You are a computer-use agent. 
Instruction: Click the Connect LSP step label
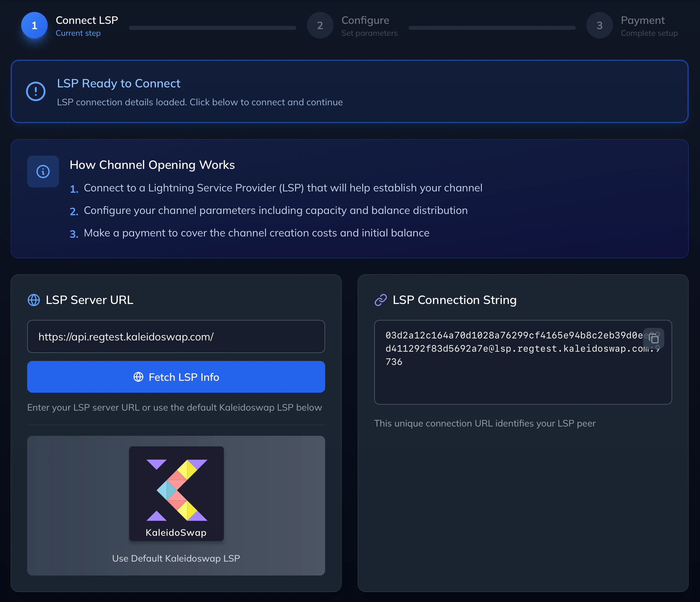tap(87, 20)
